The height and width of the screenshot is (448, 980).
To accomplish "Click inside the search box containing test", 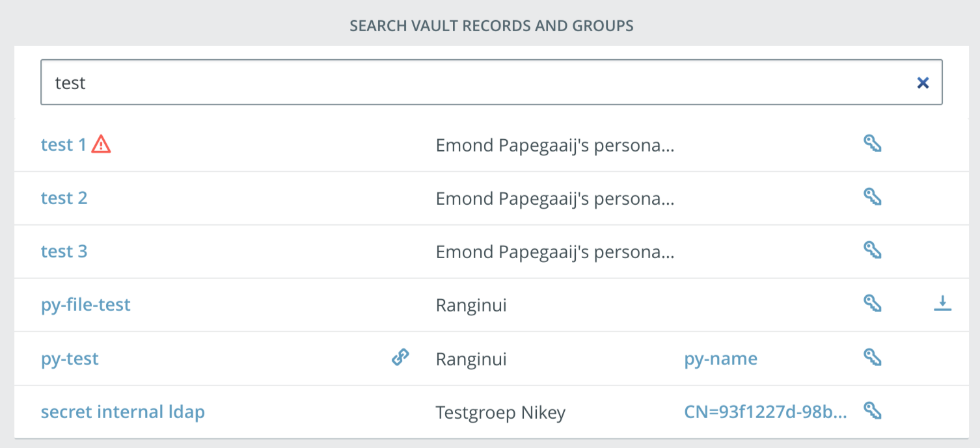I will point(491,83).
